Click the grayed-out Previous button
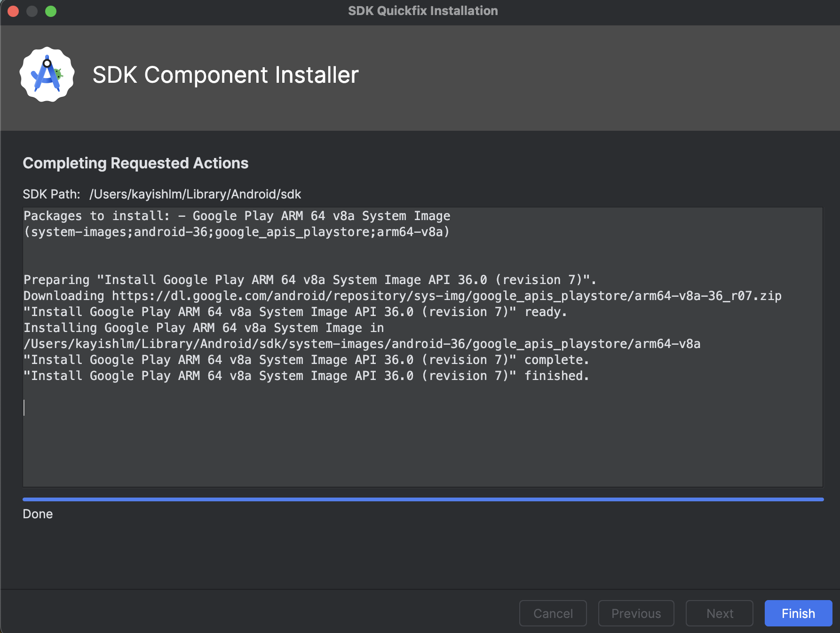The height and width of the screenshot is (633, 840). [636, 613]
